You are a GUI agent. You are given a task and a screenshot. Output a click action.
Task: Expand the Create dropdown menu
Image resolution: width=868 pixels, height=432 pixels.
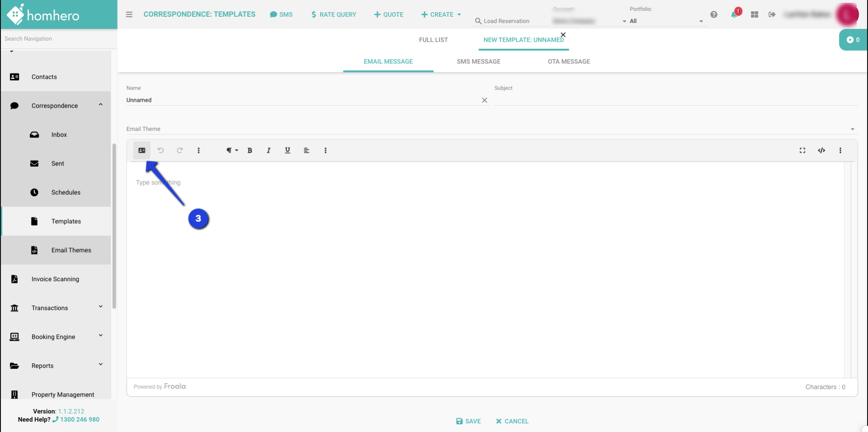[x=441, y=14]
